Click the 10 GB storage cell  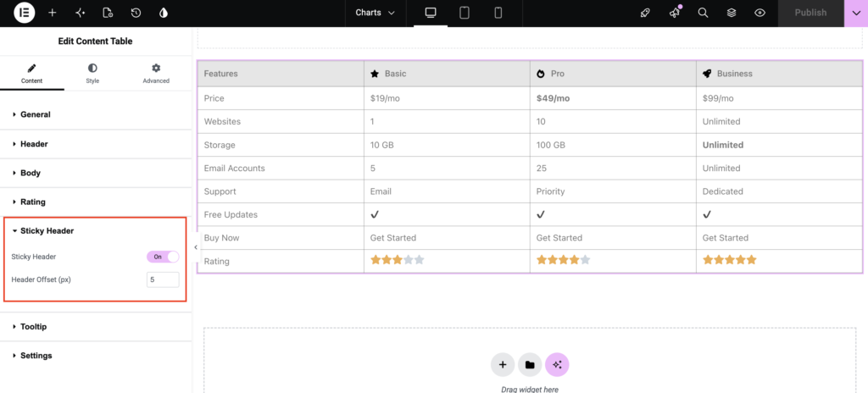447,145
